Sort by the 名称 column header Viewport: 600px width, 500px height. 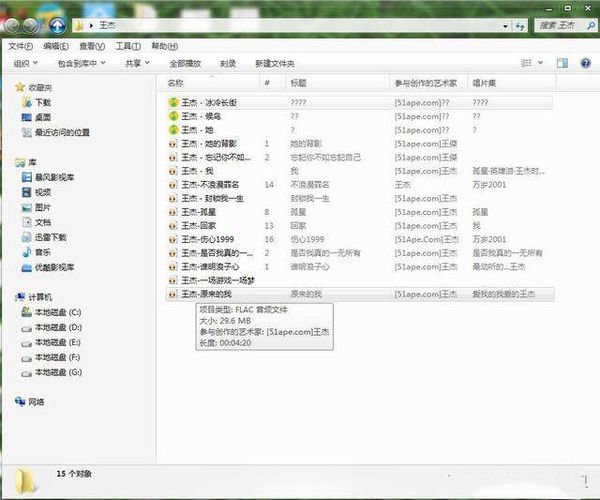(208, 83)
